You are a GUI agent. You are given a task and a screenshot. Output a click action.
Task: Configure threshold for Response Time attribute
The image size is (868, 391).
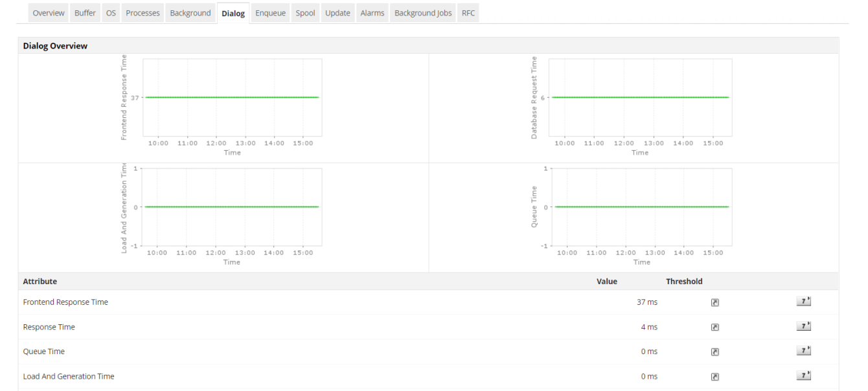click(x=714, y=327)
